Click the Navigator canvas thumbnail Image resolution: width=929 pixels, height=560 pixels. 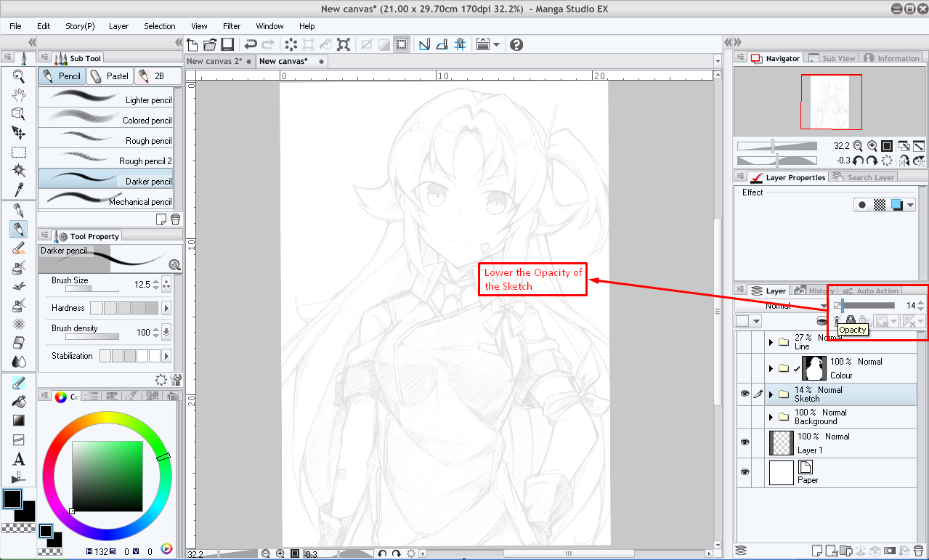(830, 102)
